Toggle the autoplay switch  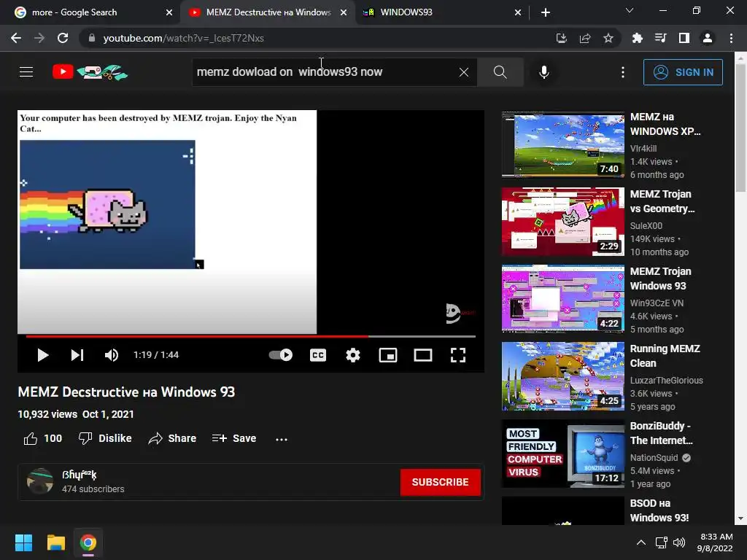pos(281,355)
